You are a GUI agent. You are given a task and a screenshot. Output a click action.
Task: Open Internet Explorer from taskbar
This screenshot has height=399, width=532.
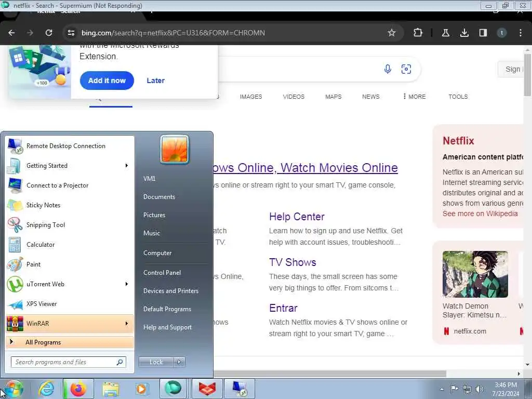tap(46, 389)
